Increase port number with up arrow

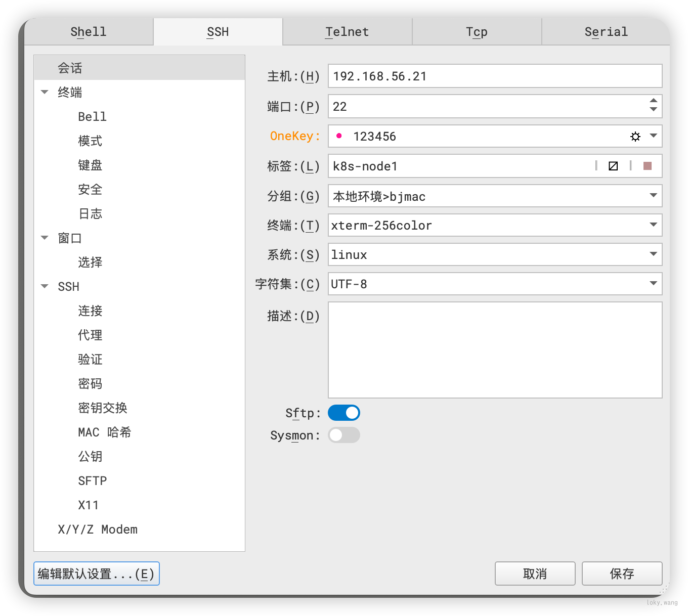pos(653,101)
